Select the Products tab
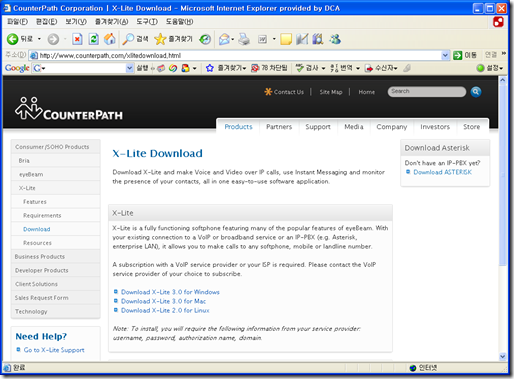Viewport: 514px width, 379px height. click(238, 127)
